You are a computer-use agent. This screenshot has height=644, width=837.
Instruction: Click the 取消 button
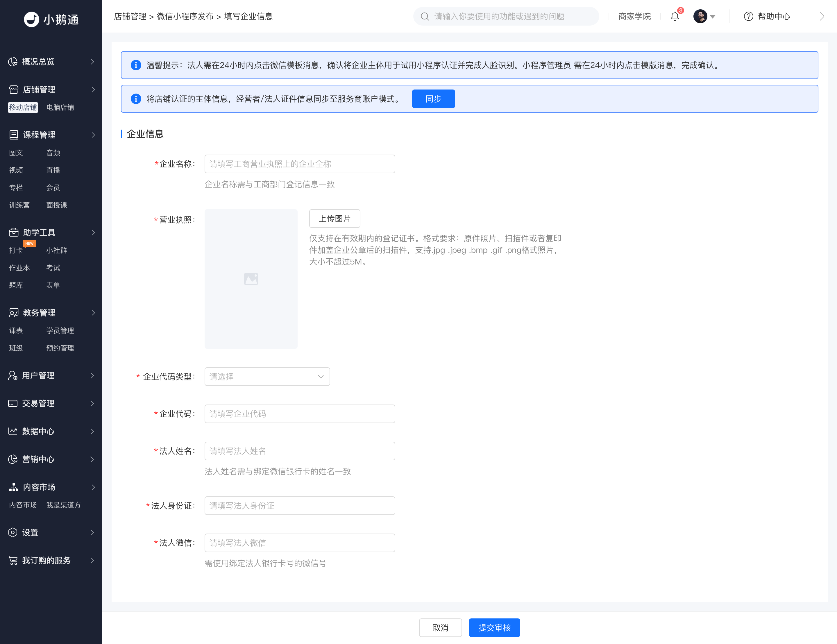440,627
